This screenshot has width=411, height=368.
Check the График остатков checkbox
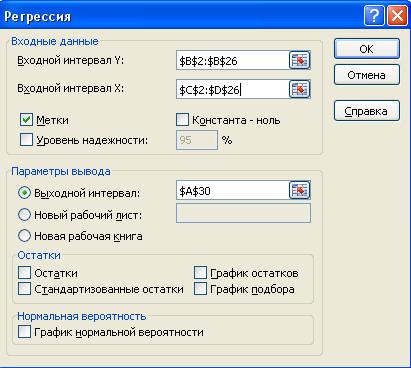pyautogui.click(x=200, y=273)
